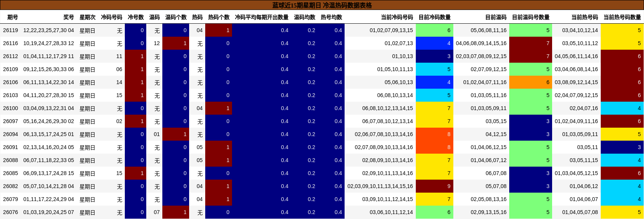
Task: Select the 目前温码号数量 column header
Action: 530,17
